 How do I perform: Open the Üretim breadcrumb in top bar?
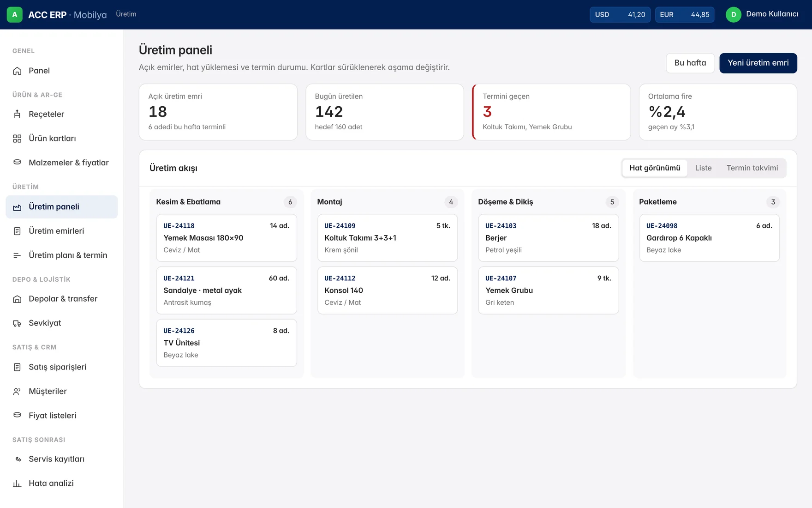pyautogui.click(x=126, y=14)
